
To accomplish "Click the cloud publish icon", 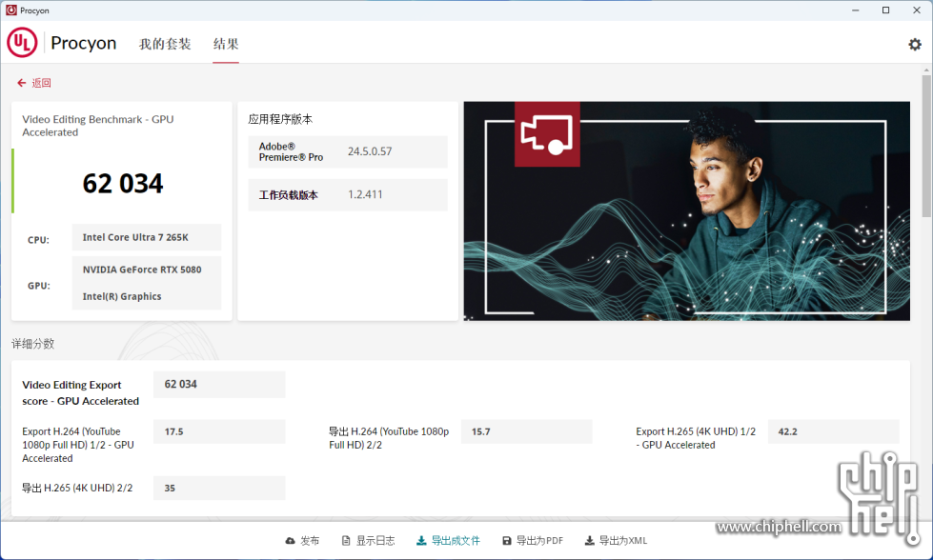I will 291,540.
